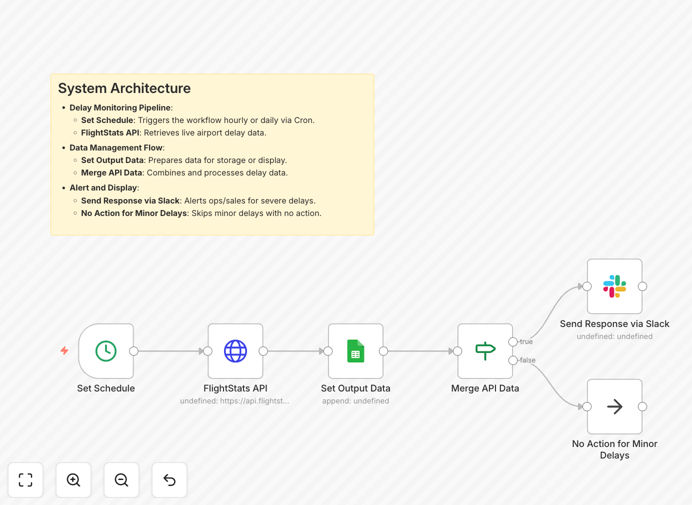Click the Send Response via Slack label
Viewport: 692px width, 505px height.
pos(614,324)
